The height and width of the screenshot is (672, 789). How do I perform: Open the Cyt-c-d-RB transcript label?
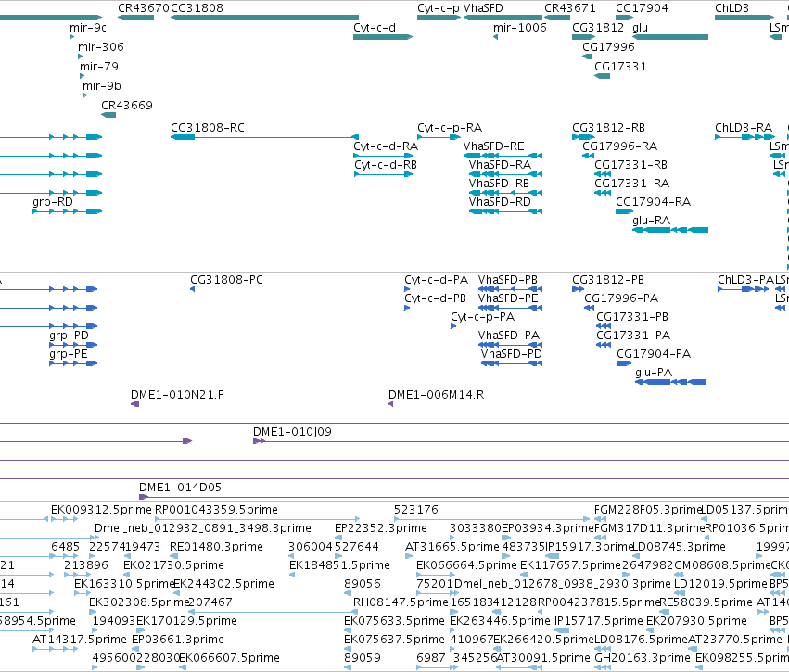point(386,165)
